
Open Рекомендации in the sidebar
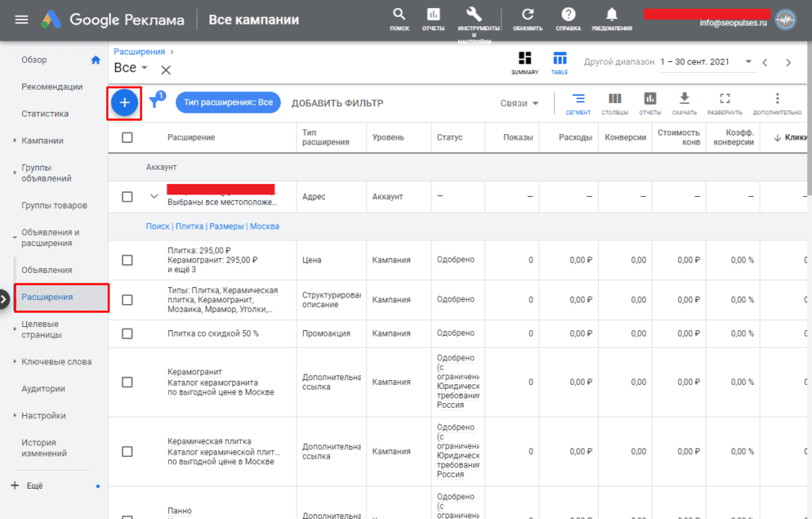pos(52,86)
